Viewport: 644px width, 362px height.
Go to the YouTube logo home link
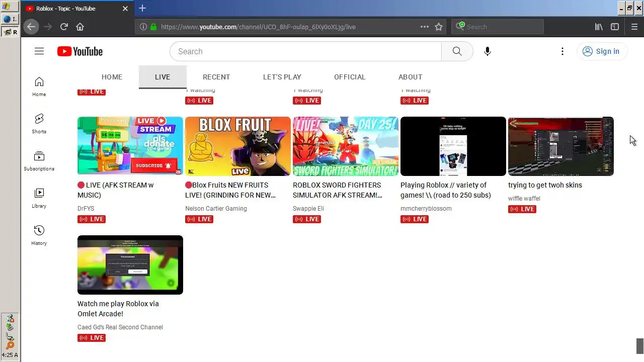pyautogui.click(x=80, y=51)
